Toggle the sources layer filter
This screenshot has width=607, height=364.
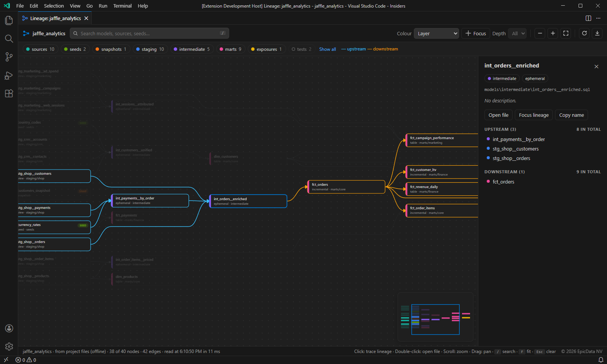[40, 49]
